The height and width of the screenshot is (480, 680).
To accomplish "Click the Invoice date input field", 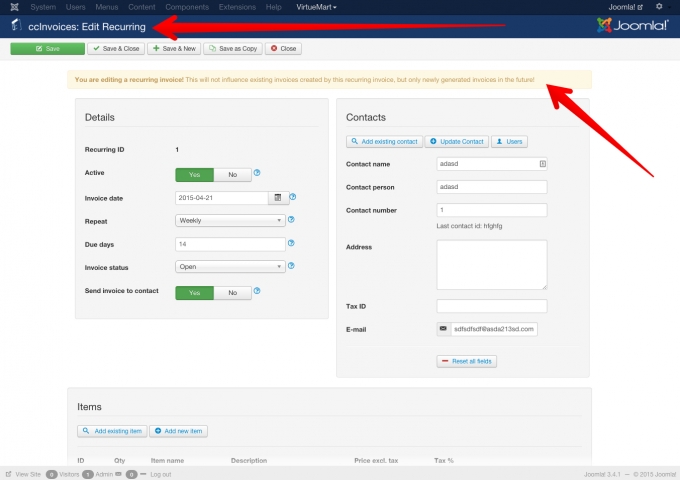I will [x=222, y=198].
